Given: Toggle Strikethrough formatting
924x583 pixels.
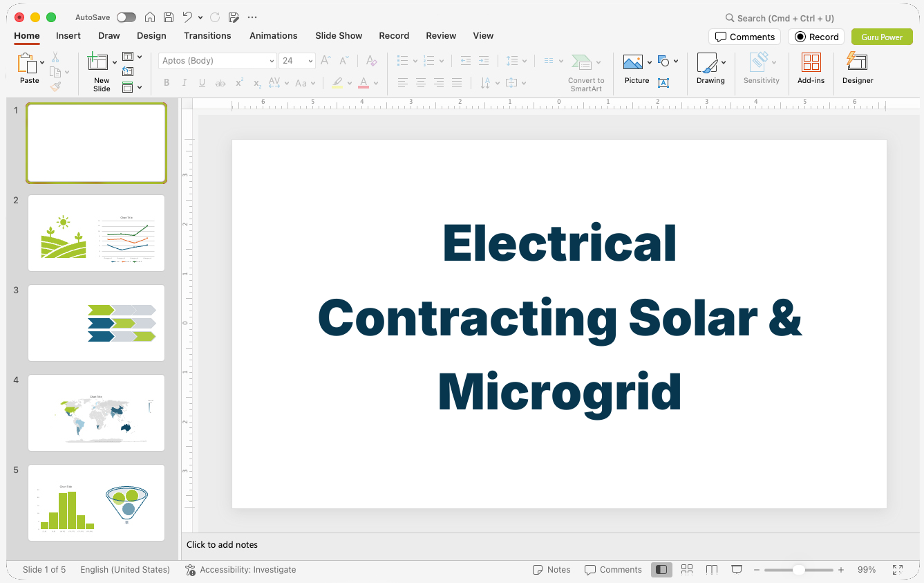Looking at the screenshot, I should (x=220, y=83).
